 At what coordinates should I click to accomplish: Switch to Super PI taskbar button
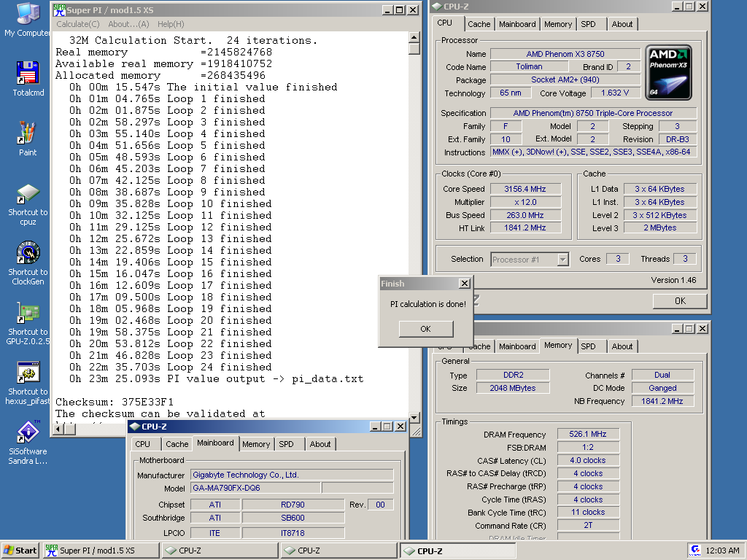pos(101,551)
